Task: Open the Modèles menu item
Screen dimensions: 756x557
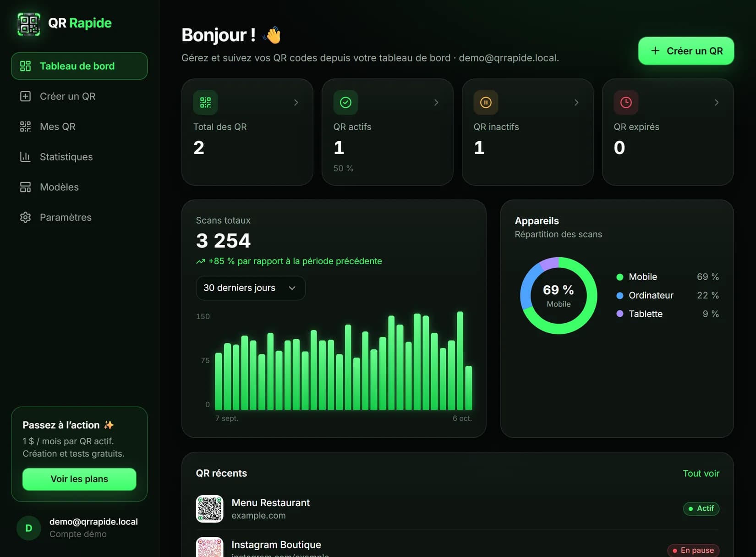Action: pyautogui.click(x=79, y=187)
